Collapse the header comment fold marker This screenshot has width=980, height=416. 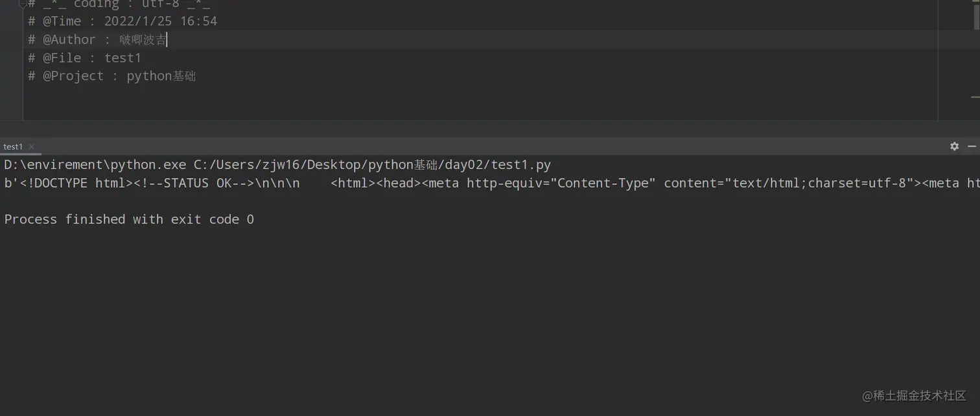[23, 4]
